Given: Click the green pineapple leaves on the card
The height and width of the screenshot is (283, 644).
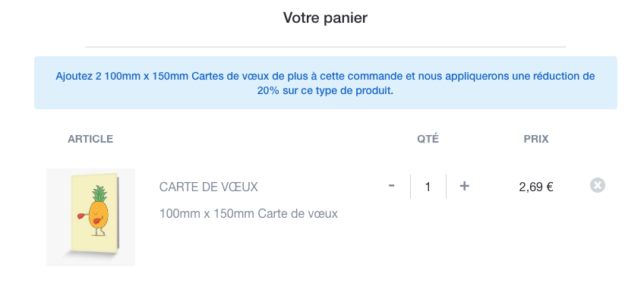Looking at the screenshot, I should click(99, 193).
